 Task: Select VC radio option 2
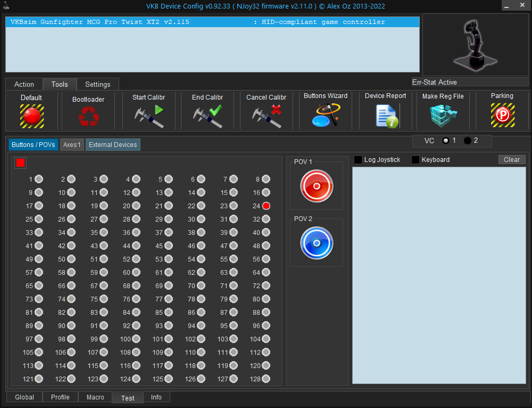[x=468, y=141]
